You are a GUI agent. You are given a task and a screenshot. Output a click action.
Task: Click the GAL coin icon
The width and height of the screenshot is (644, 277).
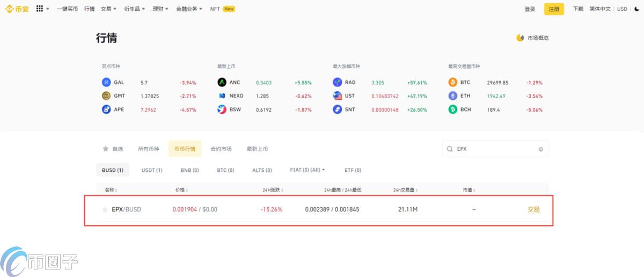coord(106,83)
